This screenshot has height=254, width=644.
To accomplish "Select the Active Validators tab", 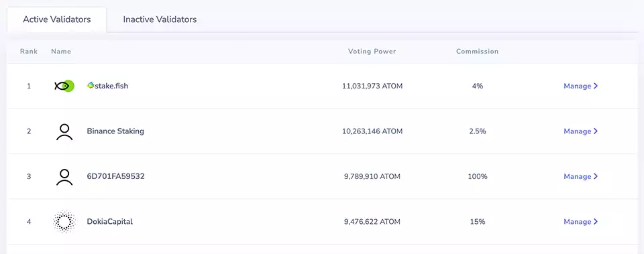I will click(56, 19).
